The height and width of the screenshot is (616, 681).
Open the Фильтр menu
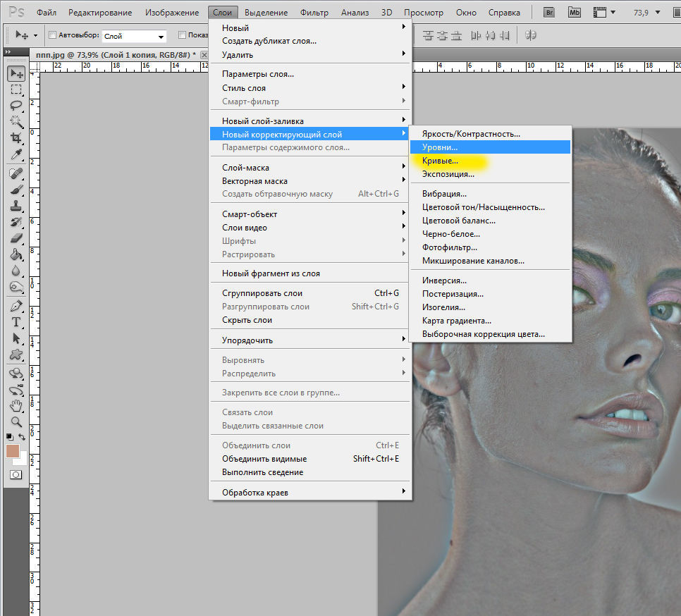coord(314,13)
